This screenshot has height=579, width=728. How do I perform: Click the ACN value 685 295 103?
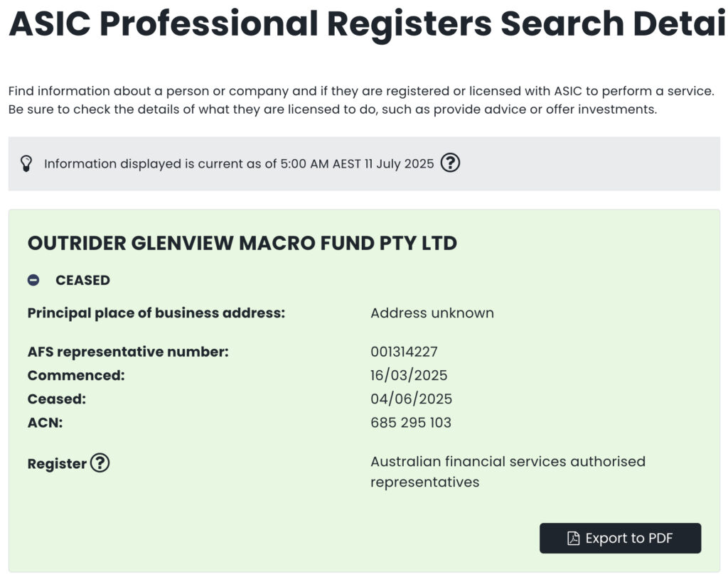pyautogui.click(x=411, y=423)
